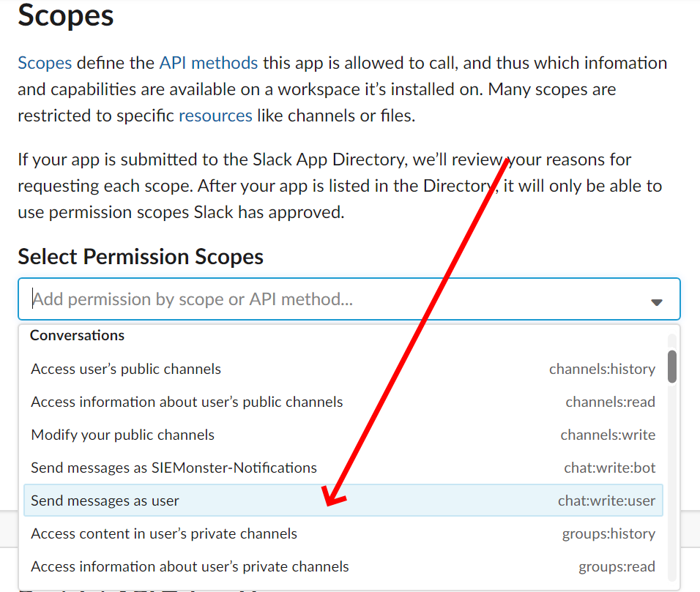
Task: Click the Conversations group header
Action: coord(78,335)
